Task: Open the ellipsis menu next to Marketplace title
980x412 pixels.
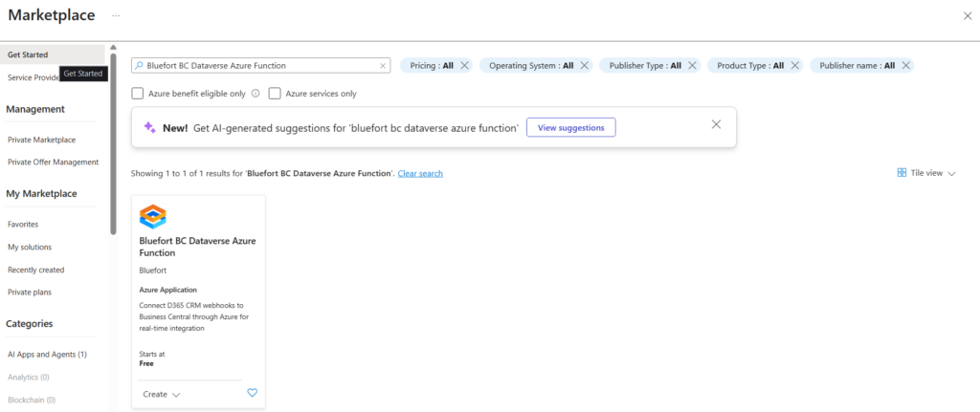Action: click(x=116, y=16)
